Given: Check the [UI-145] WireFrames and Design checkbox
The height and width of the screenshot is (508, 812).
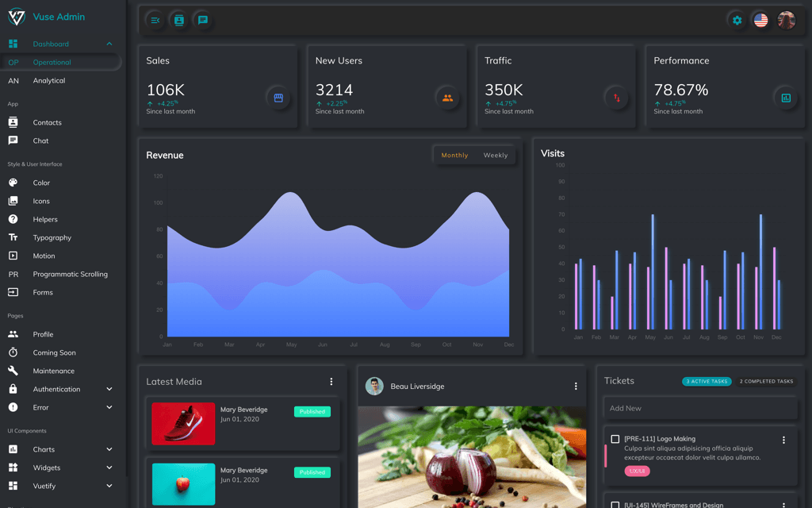Looking at the screenshot, I should click(x=615, y=505).
